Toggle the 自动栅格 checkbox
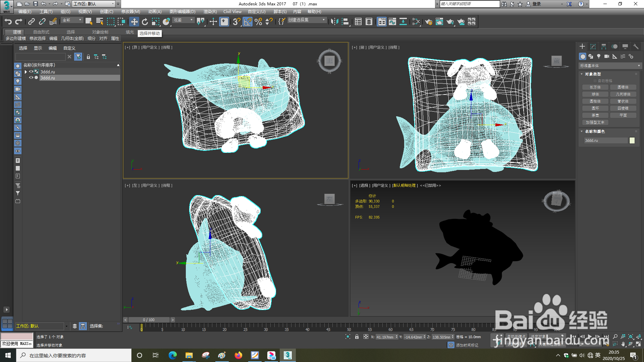Viewport: 644px width, 362px height. click(x=595, y=81)
